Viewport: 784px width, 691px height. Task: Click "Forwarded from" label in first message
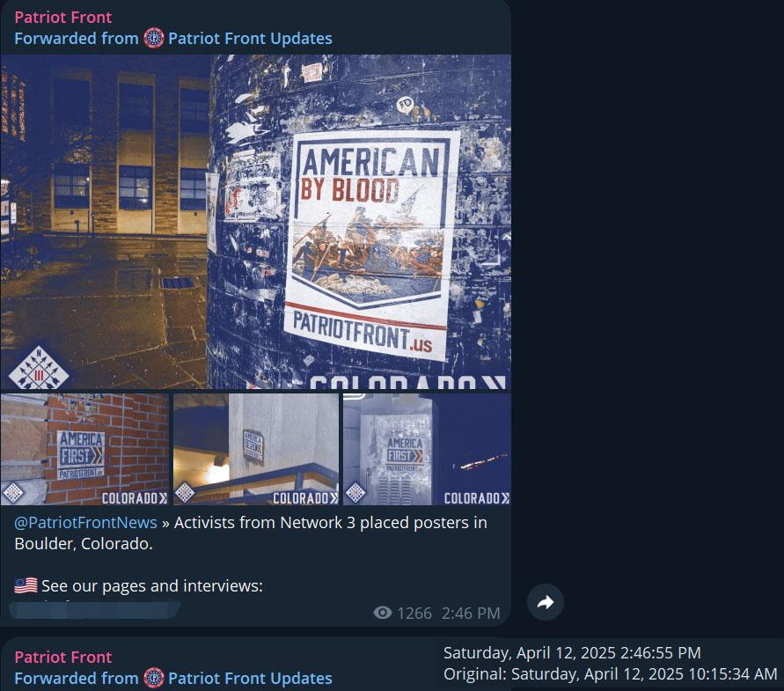point(77,39)
